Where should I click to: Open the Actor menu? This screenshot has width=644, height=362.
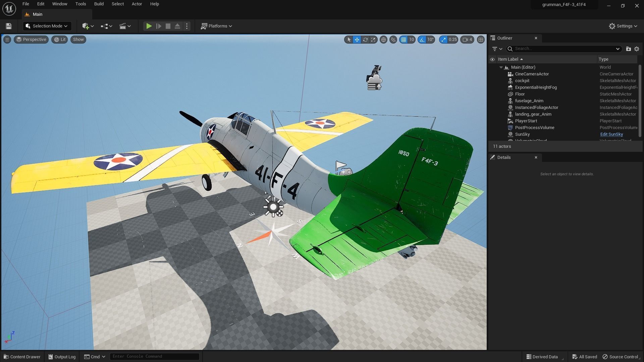point(137,4)
